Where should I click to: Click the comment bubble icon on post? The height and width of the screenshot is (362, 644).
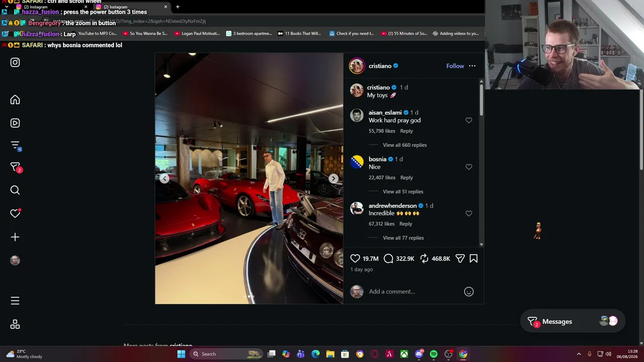point(388,258)
